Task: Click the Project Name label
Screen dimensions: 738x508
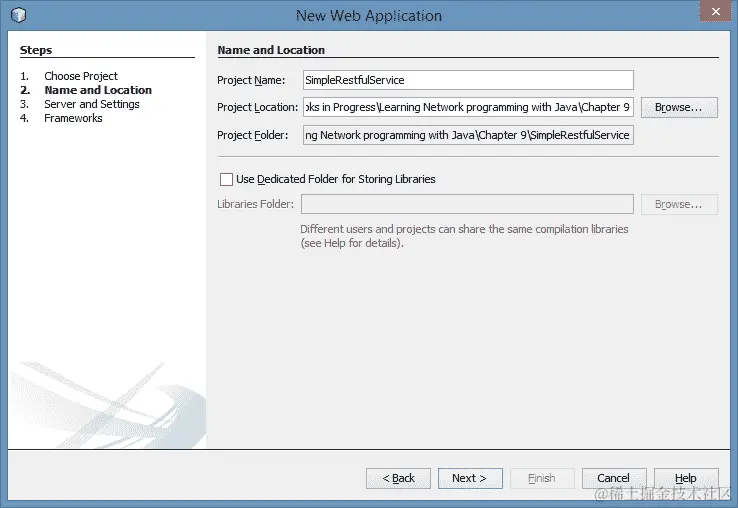Action: click(251, 81)
